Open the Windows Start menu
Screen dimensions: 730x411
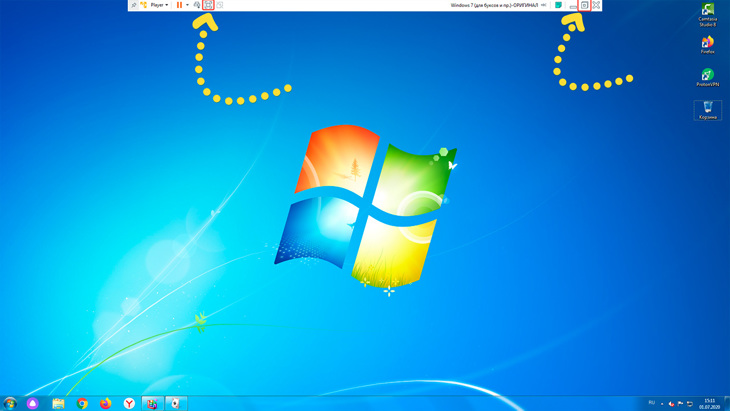click(10, 403)
